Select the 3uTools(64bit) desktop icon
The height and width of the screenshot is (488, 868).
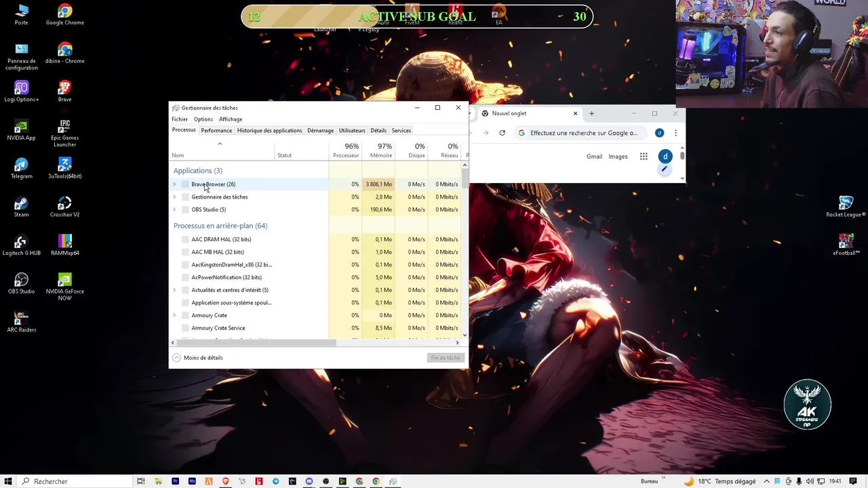pos(64,169)
